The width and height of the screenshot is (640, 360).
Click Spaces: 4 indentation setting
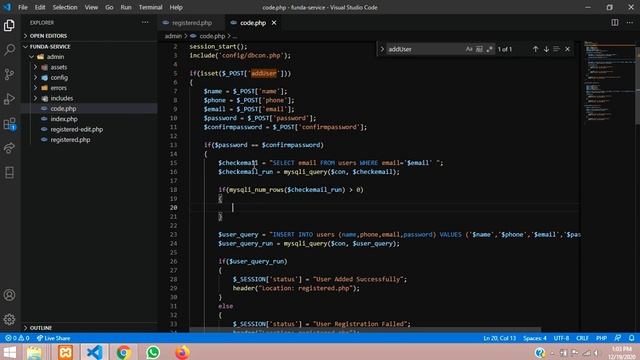click(535, 338)
